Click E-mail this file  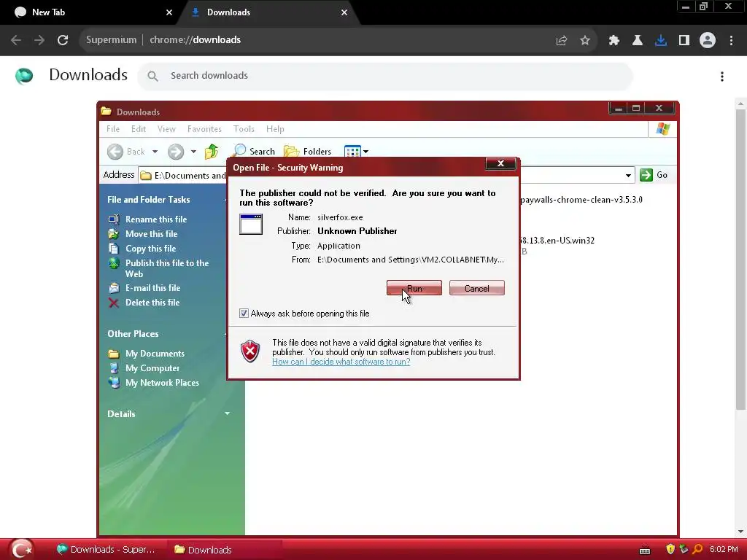click(152, 287)
